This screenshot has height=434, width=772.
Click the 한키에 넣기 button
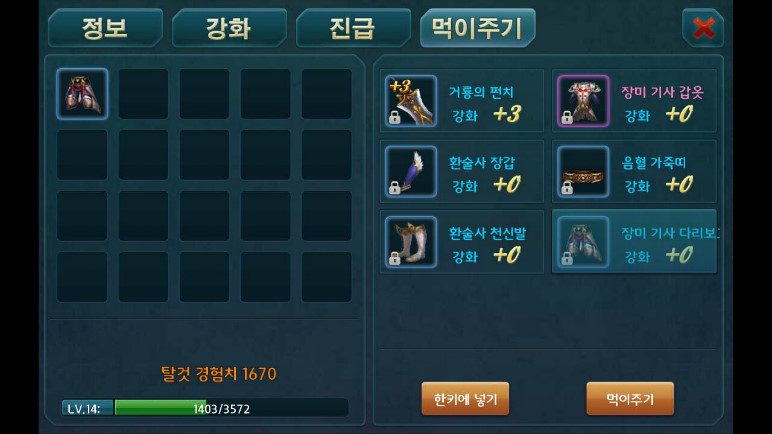click(x=465, y=399)
